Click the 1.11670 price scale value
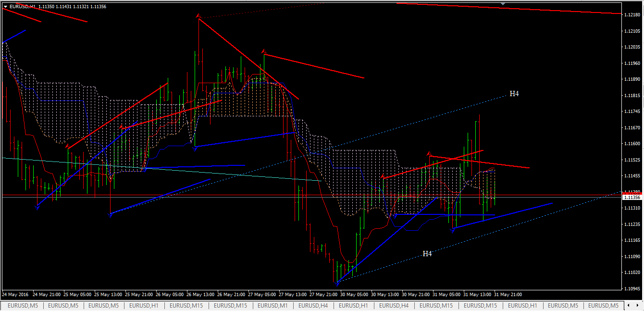The image size is (644, 311). click(632, 128)
